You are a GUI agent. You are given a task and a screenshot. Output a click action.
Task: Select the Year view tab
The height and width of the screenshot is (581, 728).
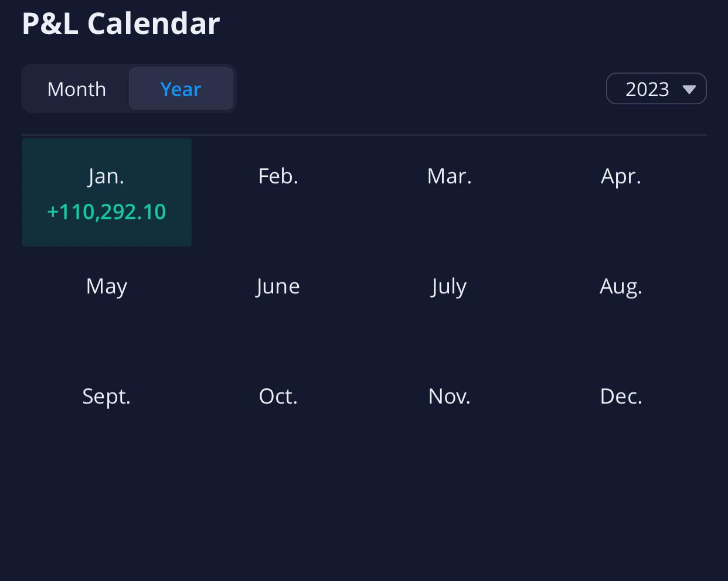coord(181,89)
